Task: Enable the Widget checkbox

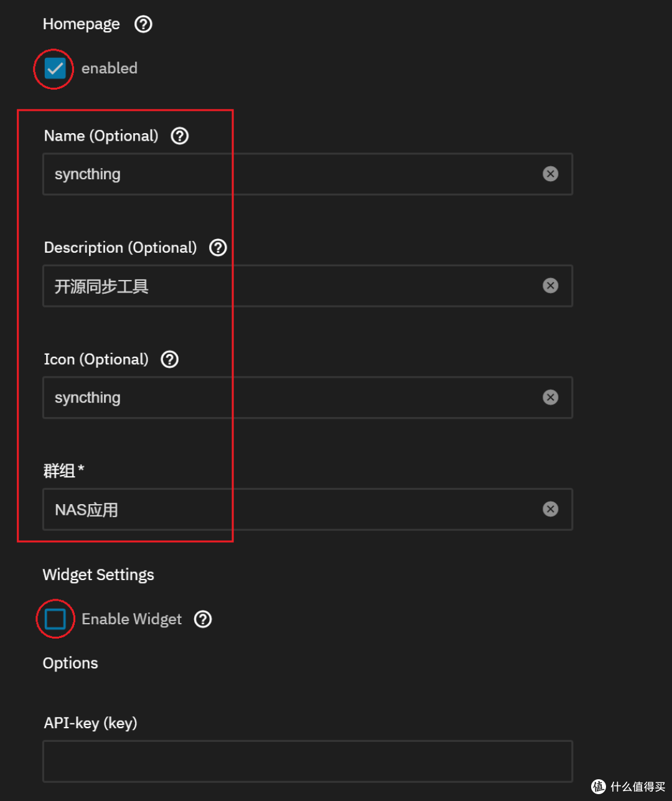Action: pyautogui.click(x=55, y=619)
